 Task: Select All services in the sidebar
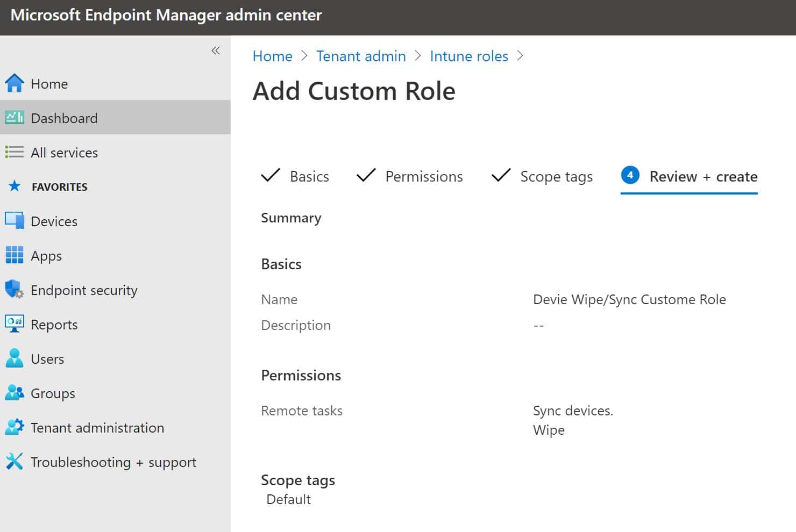[x=64, y=152]
